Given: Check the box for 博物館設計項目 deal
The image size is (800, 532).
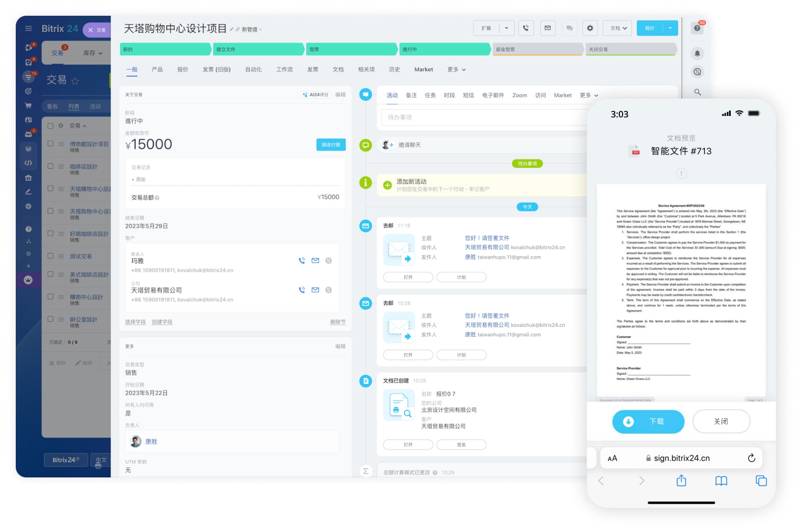Looking at the screenshot, I should pyautogui.click(x=51, y=144).
